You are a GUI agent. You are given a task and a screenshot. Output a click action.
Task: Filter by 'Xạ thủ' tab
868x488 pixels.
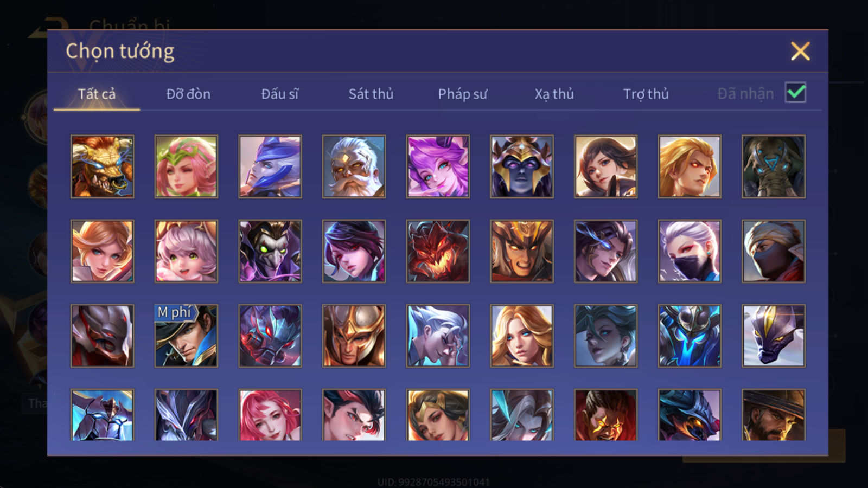[554, 94]
